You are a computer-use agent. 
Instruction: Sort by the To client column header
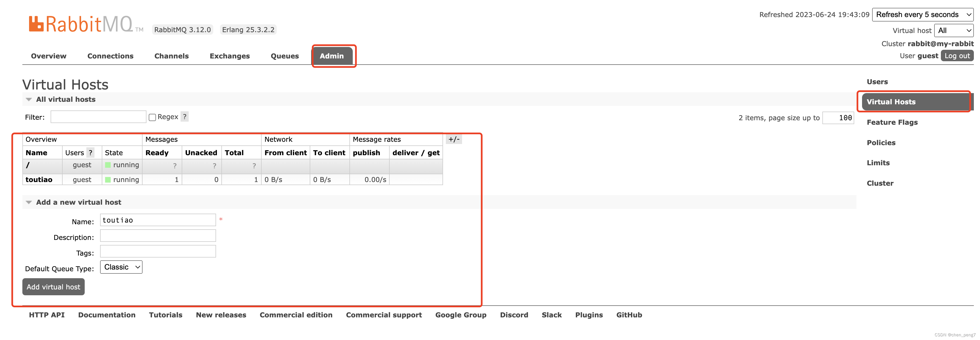point(329,153)
